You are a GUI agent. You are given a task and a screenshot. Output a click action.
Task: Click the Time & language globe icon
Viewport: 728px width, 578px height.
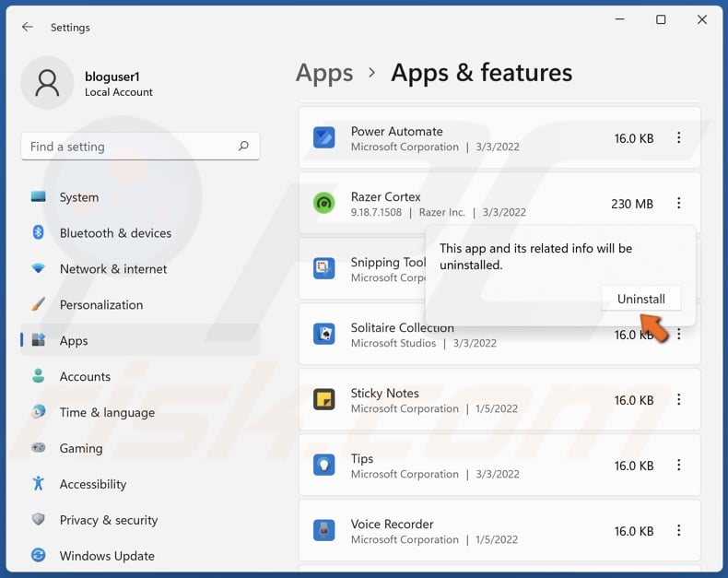tap(38, 412)
